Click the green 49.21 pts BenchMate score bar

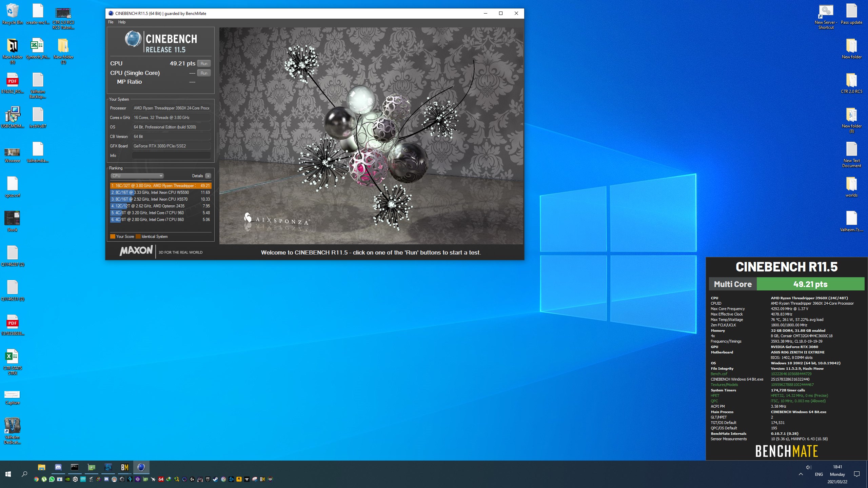(810, 284)
